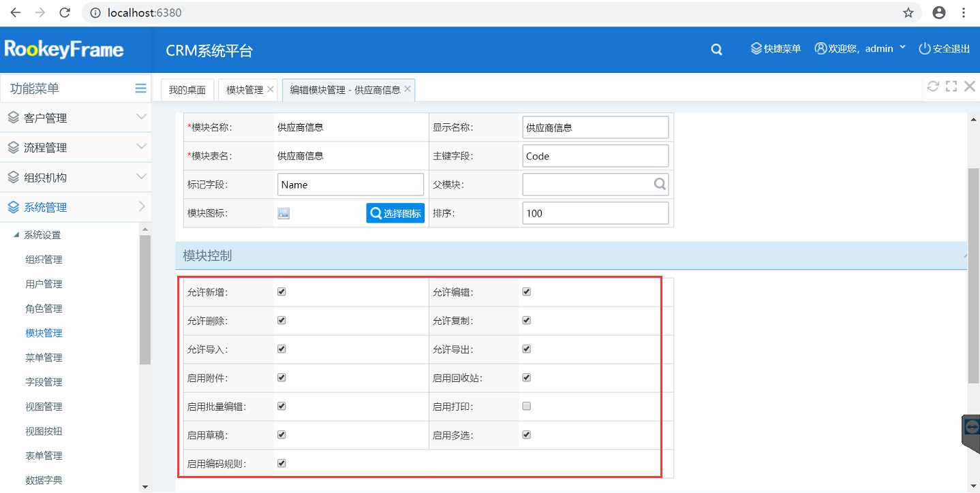Bookmark this page with star icon
Viewport: 980px width, 493px height.
pyautogui.click(x=908, y=12)
